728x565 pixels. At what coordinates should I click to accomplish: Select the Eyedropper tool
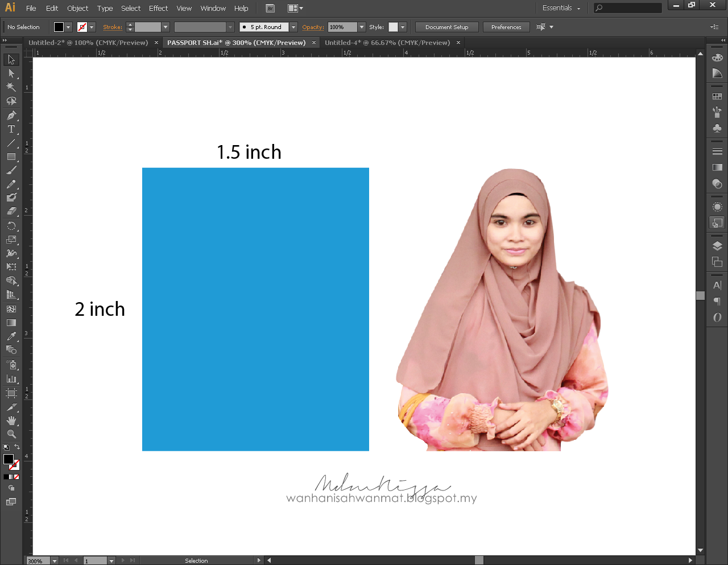12,336
